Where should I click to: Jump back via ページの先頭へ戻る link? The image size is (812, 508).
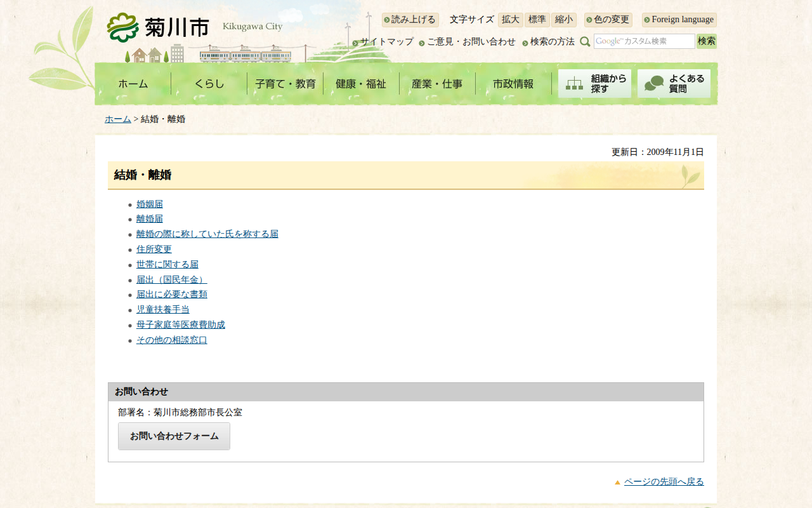click(664, 481)
